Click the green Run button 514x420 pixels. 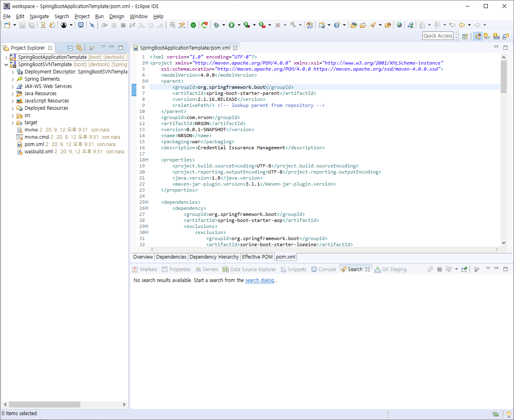click(232, 25)
